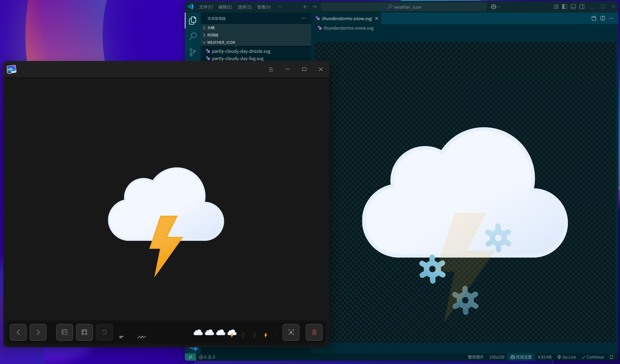Screen dimensions: 620x364
Task: Toggle the secondary side bar in VS Code
Action: 582,7
